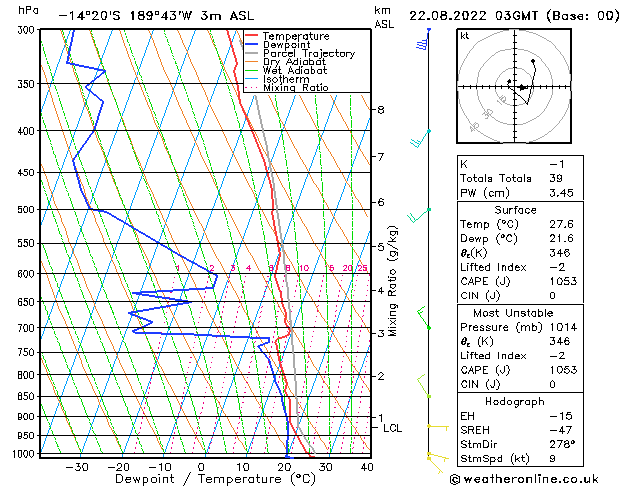Click the Hodograph section heading

515,401
